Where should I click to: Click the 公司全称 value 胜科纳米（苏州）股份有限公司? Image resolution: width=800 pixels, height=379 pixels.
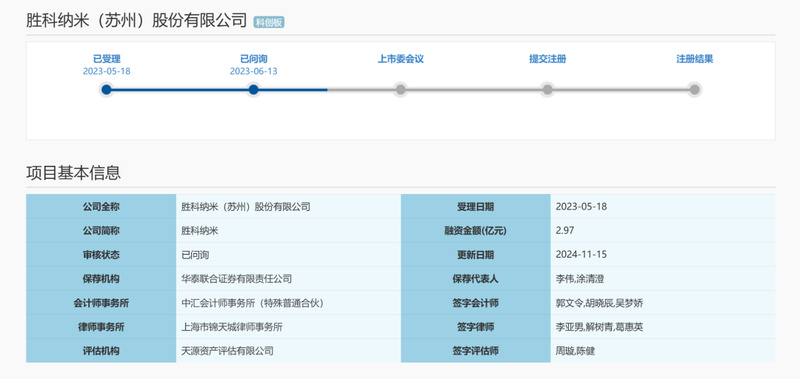[245, 207]
